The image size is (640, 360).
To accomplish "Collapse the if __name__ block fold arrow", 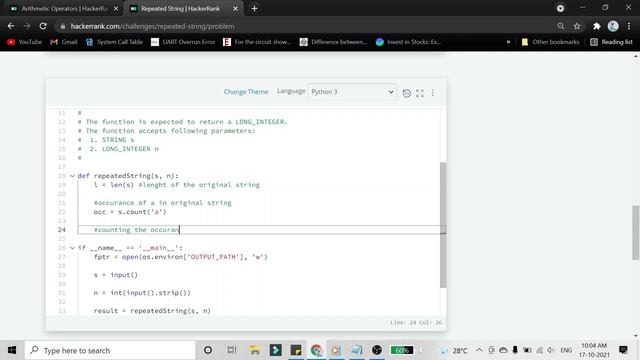I will pyautogui.click(x=72, y=248).
